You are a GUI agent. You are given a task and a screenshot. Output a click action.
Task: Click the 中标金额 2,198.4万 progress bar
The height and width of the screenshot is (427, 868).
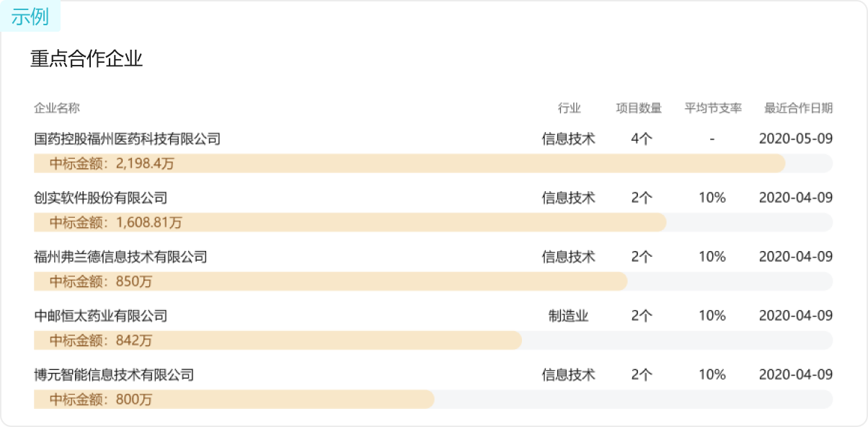[x=433, y=163]
